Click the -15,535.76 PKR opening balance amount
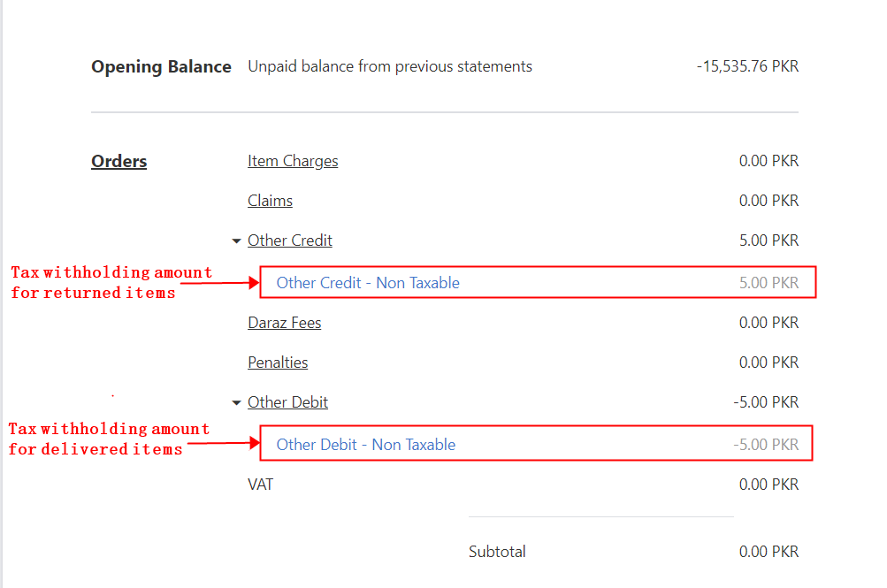The height and width of the screenshot is (588, 887). click(747, 66)
